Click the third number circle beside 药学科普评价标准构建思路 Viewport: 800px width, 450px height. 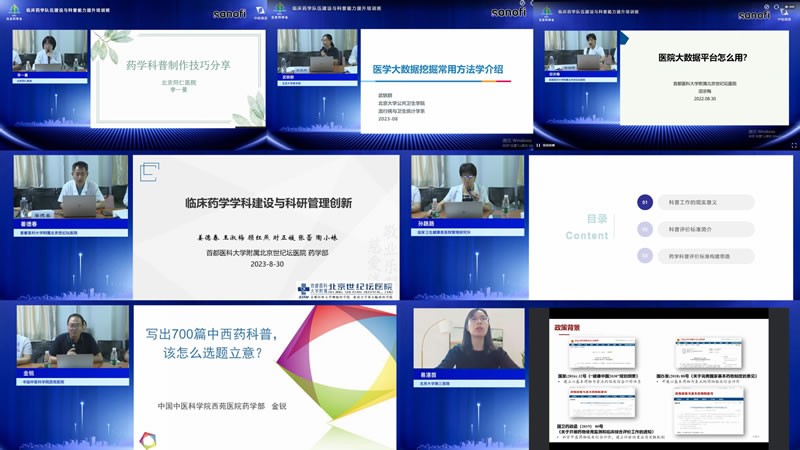[x=645, y=256]
